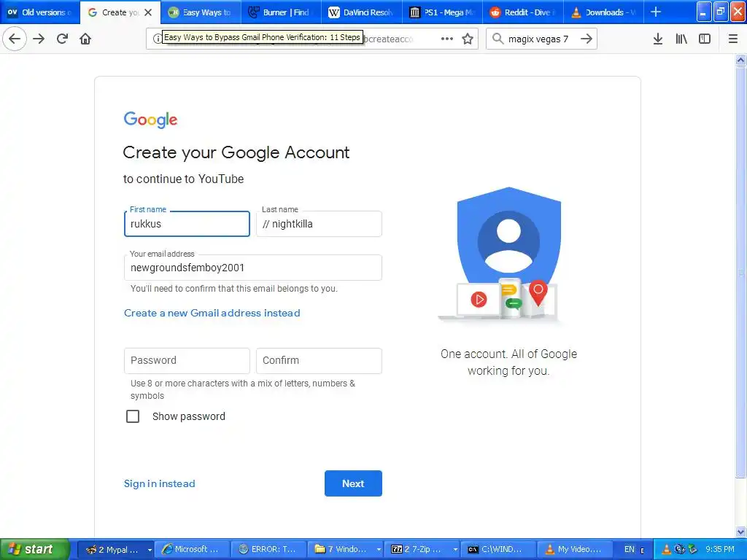The height and width of the screenshot is (560, 747).
Task: Open the hamburger application menu
Action: [733, 39]
